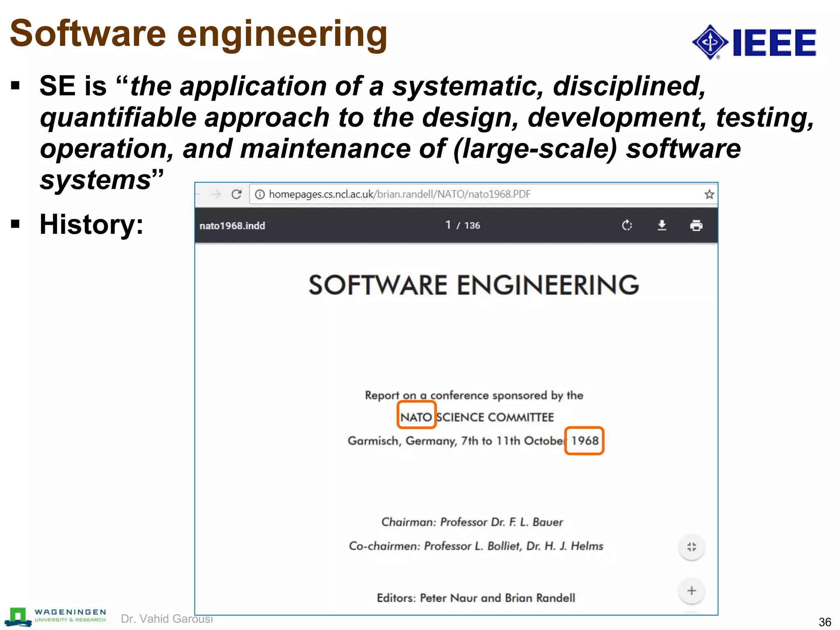
Task: Click the site info icon in address bar
Action: pyautogui.click(x=260, y=194)
